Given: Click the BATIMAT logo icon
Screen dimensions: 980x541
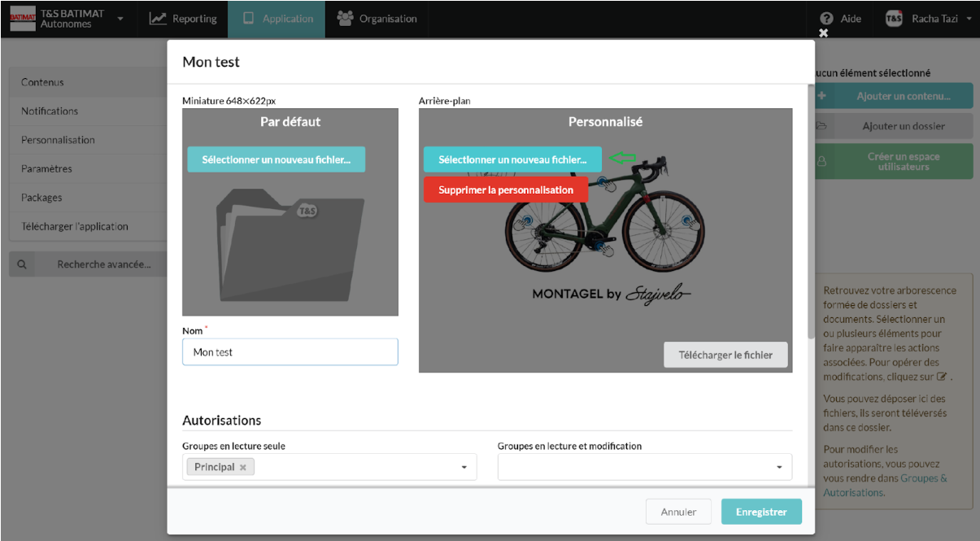Looking at the screenshot, I should tap(23, 18).
